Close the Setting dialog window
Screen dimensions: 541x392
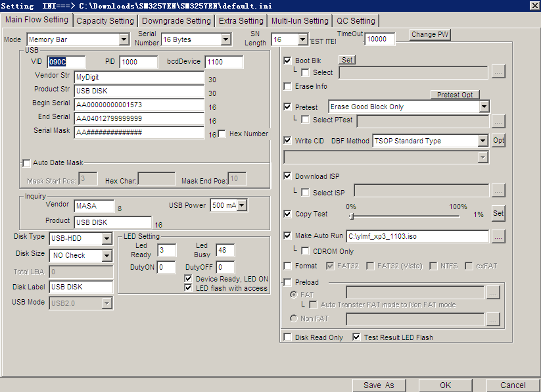(x=535, y=5)
